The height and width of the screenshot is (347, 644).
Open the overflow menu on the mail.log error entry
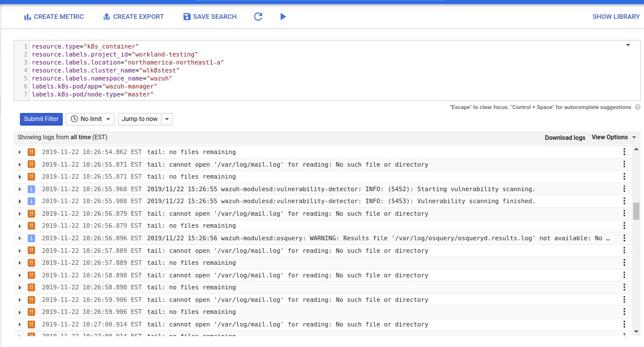tap(624, 164)
